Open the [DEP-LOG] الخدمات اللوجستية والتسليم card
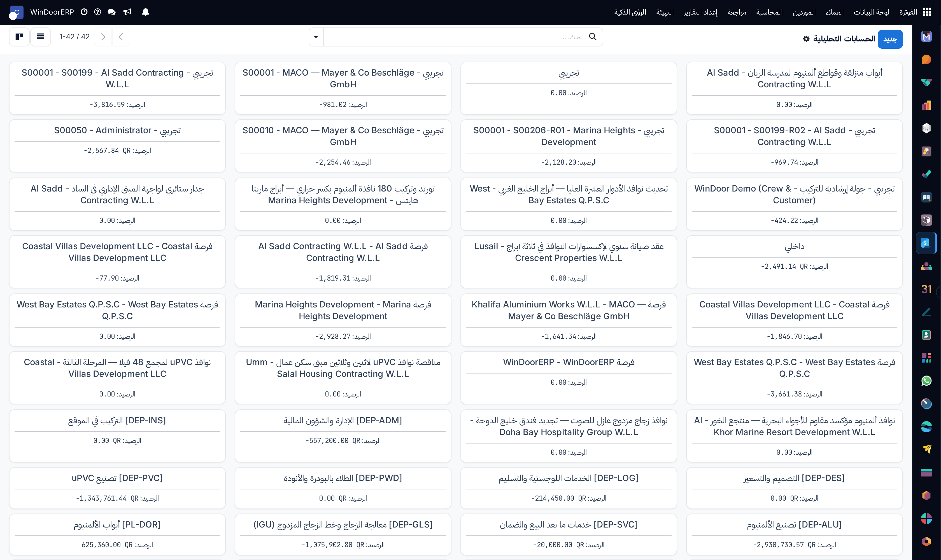941x560 pixels. [x=569, y=488]
